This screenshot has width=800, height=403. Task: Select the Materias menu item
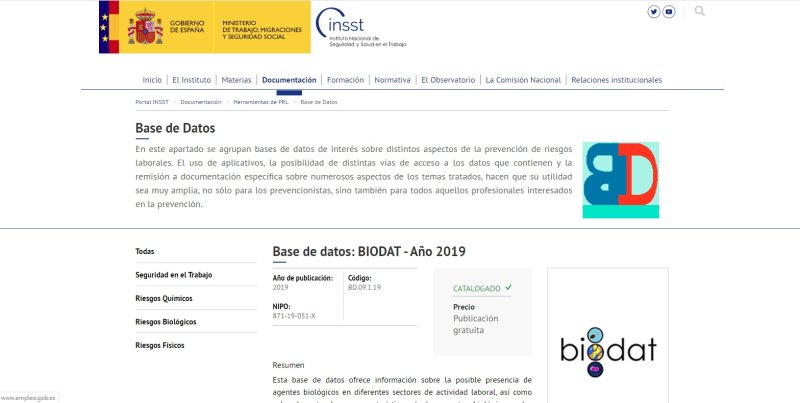coord(236,80)
